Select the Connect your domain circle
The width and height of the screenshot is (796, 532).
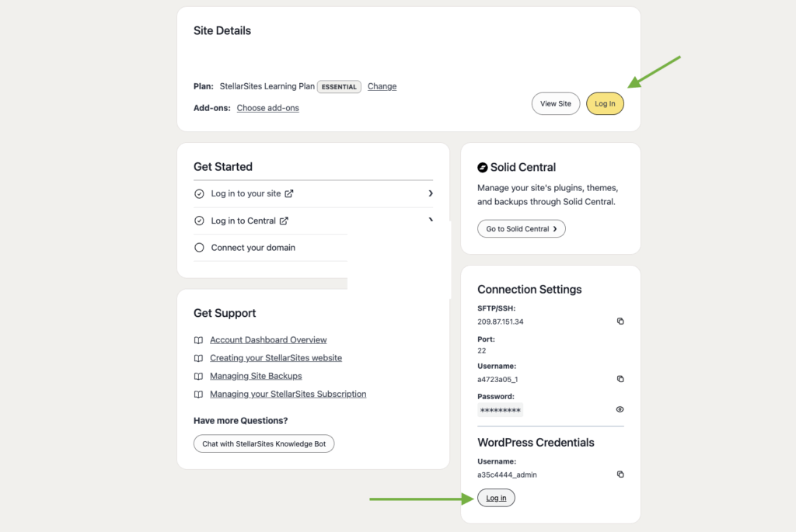[200, 247]
